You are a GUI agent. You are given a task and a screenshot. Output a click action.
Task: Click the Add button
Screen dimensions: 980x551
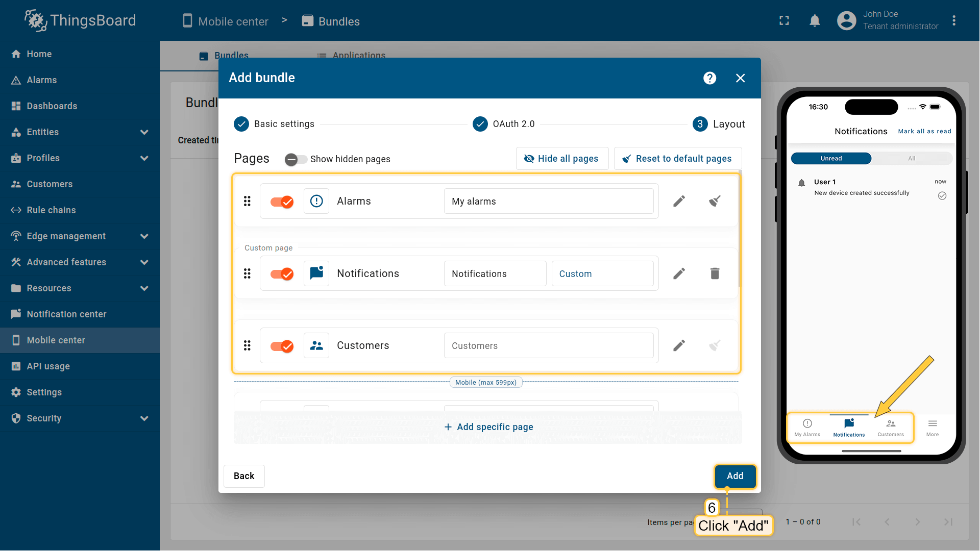point(734,476)
